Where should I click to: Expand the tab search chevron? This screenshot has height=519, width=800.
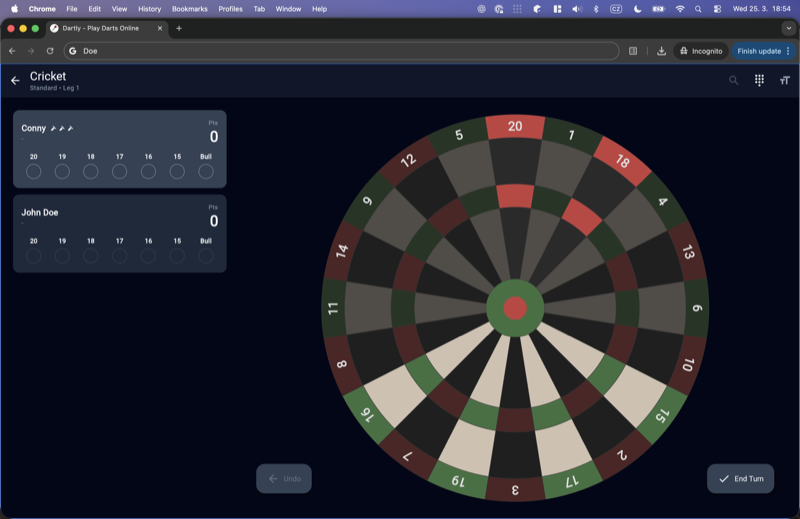coord(788,29)
